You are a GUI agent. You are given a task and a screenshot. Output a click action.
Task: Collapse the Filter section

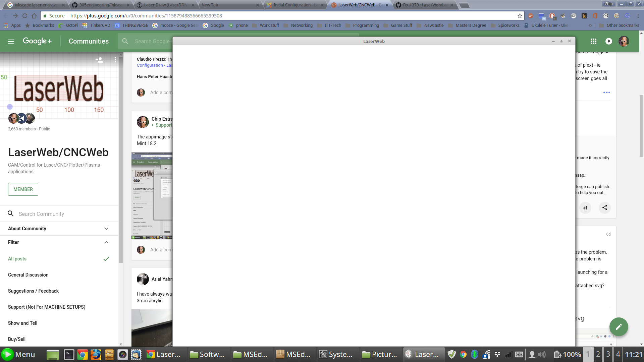coord(59,242)
